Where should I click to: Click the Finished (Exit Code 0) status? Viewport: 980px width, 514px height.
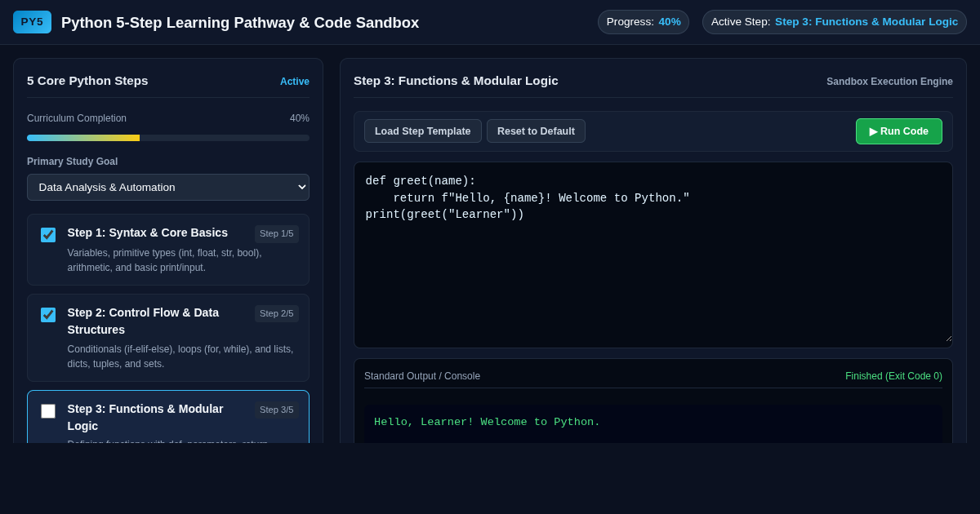coord(893,376)
